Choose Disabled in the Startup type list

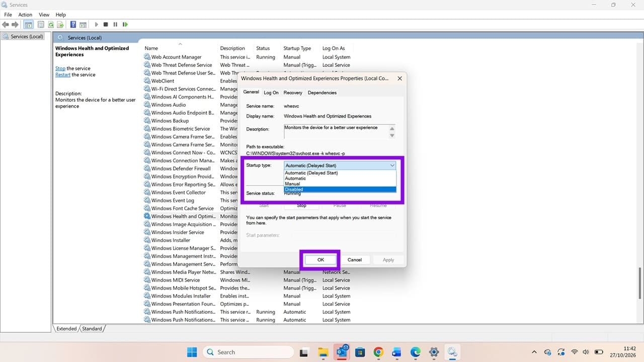pos(340,190)
